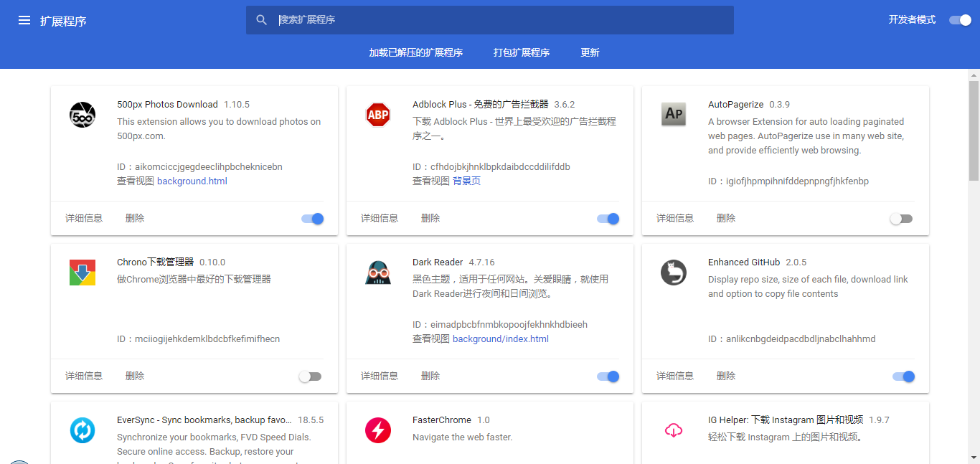The height and width of the screenshot is (464, 980).
Task: Click AutoPagerize extension name text
Action: click(736, 105)
